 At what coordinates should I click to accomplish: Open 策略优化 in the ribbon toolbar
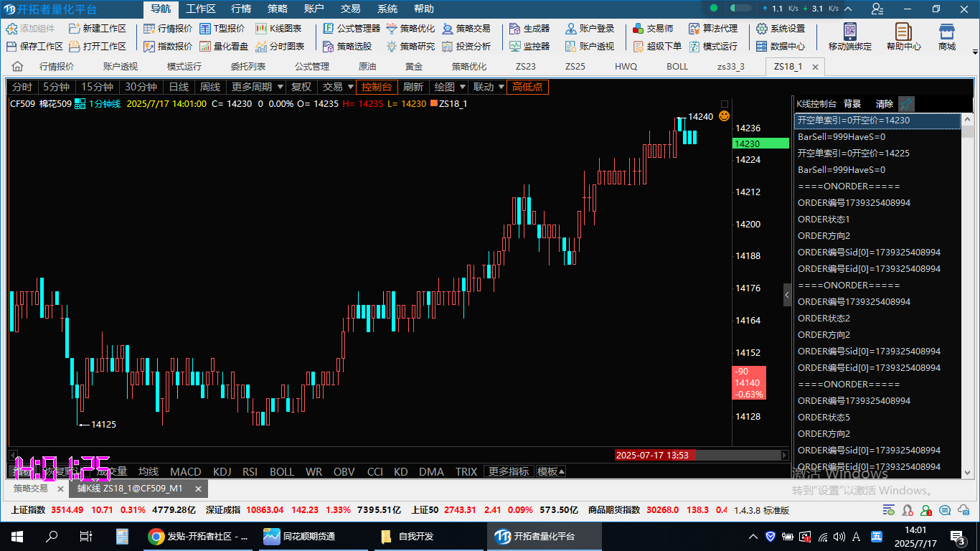[x=410, y=29]
